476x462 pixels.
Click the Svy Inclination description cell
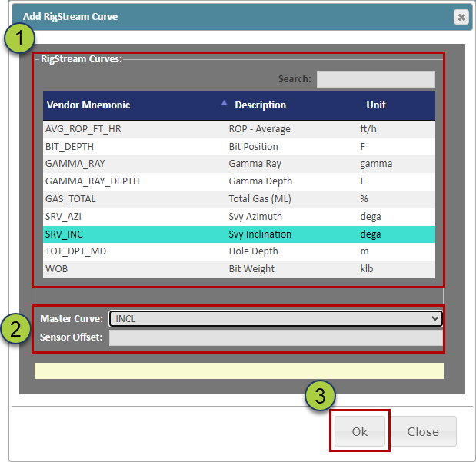click(260, 234)
